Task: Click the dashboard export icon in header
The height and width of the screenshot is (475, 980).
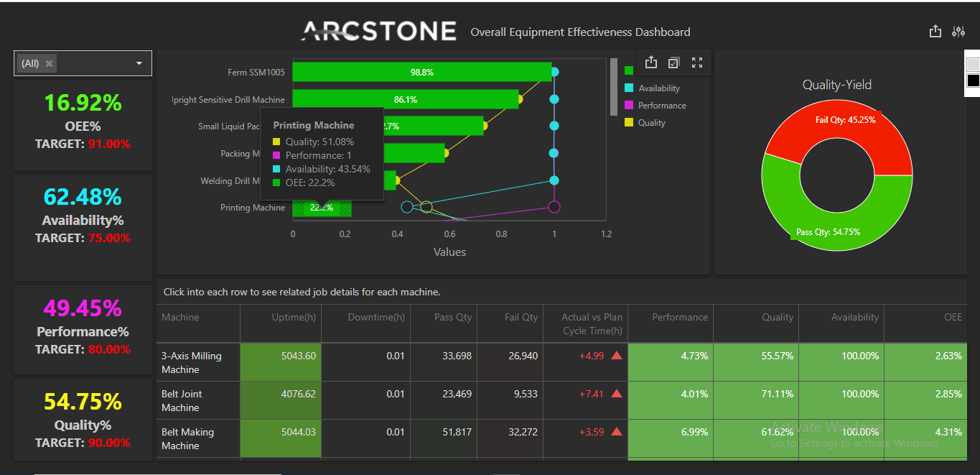Action: pos(935,32)
